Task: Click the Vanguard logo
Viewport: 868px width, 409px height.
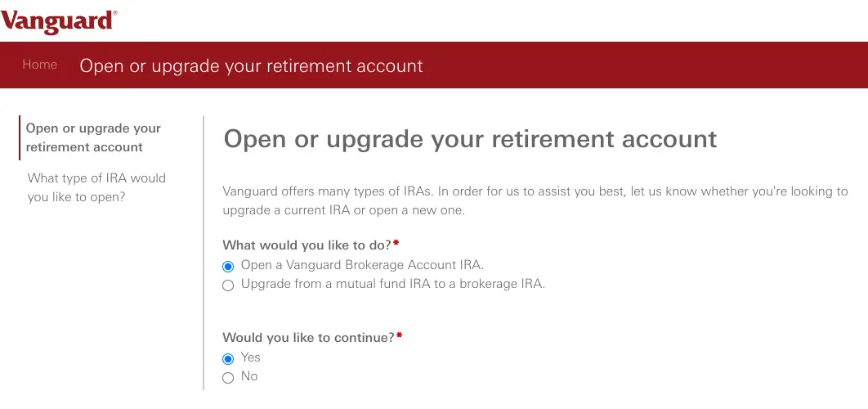Action: tap(59, 21)
